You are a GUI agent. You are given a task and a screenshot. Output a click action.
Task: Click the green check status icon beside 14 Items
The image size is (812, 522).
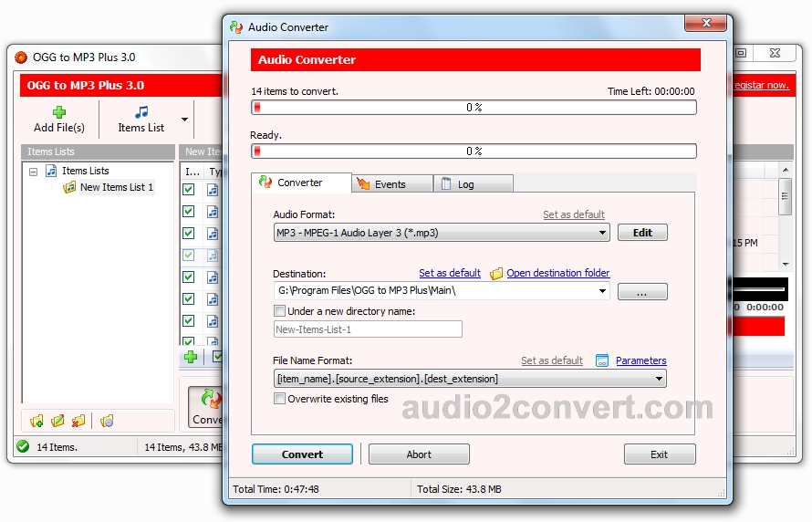point(23,446)
